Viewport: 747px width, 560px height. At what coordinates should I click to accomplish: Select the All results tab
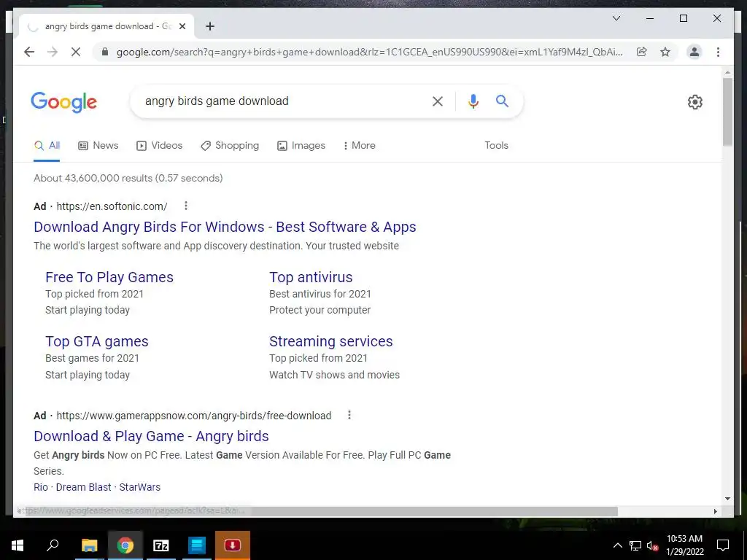(x=47, y=146)
